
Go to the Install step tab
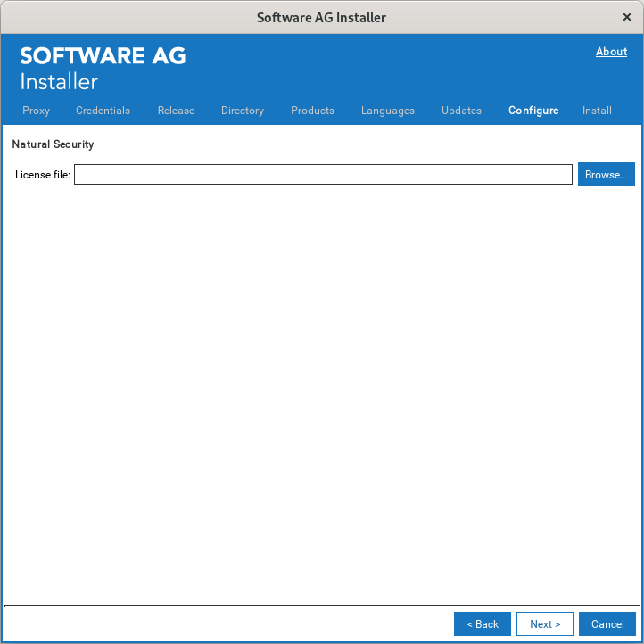click(597, 111)
